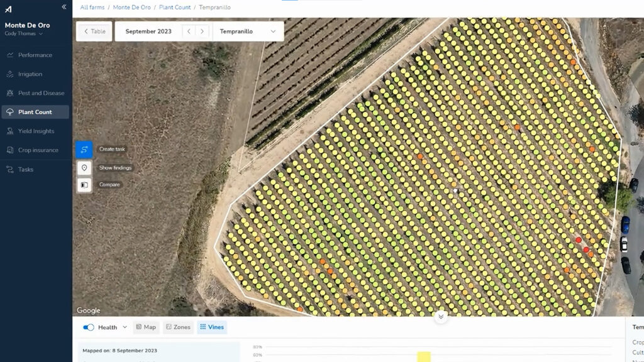Click the Show findings pin icon
Image resolution: width=644 pixels, height=362 pixels.
(x=84, y=168)
